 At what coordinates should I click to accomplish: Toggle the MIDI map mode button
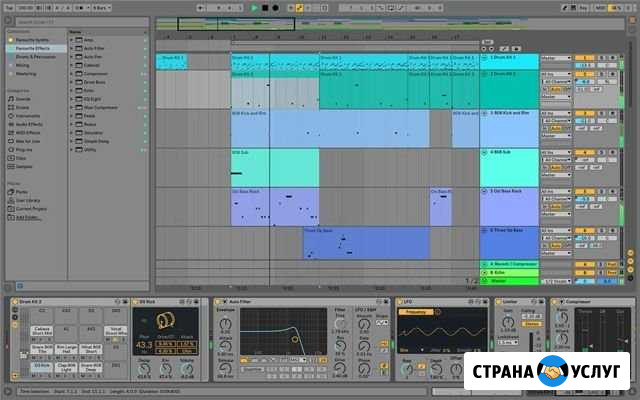[x=600, y=8]
